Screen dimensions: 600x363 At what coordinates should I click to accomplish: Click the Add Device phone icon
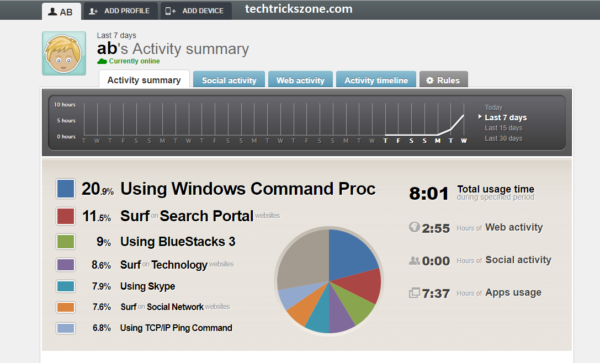coord(170,11)
